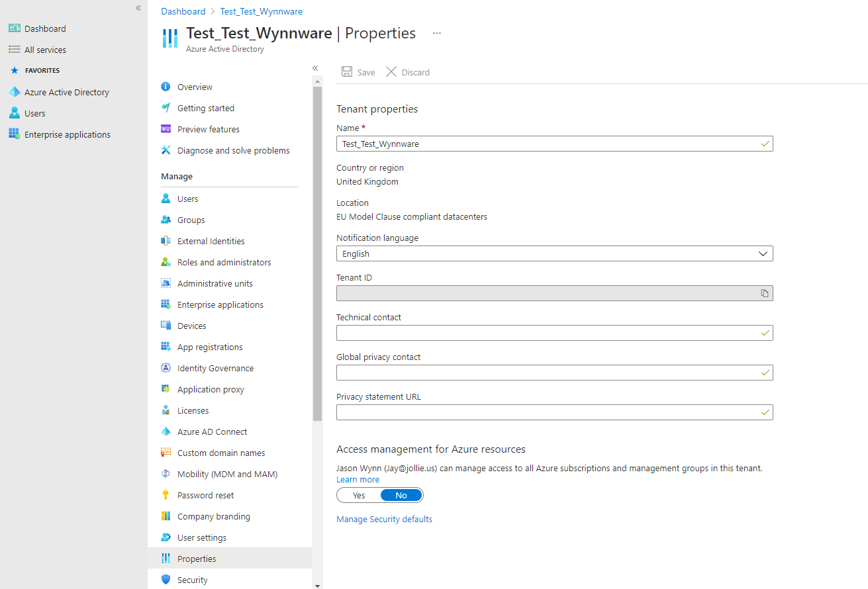The image size is (868, 589).
Task: Click the Name input field
Action: point(554,144)
